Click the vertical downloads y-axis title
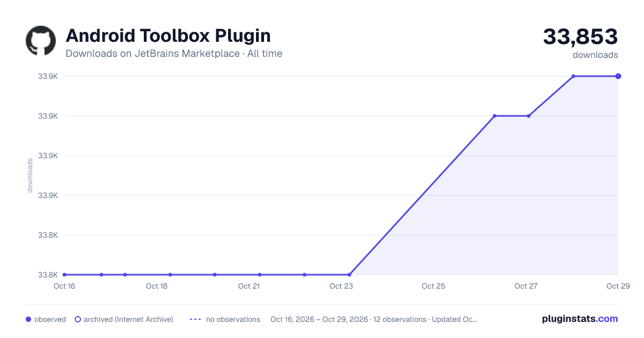 [30, 175]
